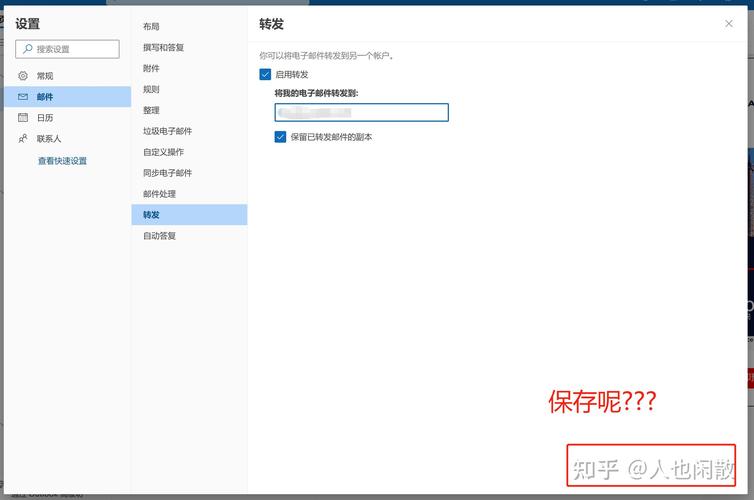Click the calendar icon next to 日历
The height and width of the screenshot is (500, 754).
23,117
